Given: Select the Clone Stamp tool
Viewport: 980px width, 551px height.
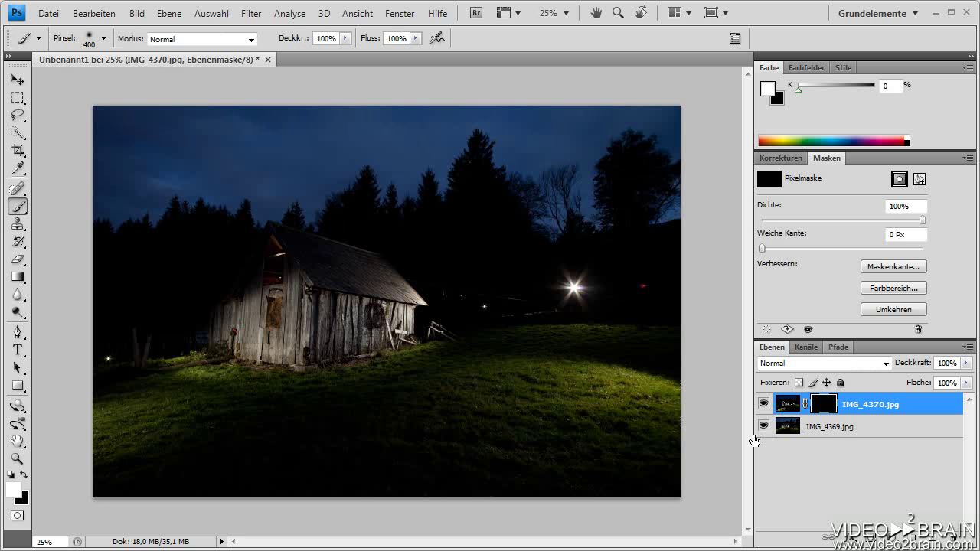Looking at the screenshot, I should point(17,223).
